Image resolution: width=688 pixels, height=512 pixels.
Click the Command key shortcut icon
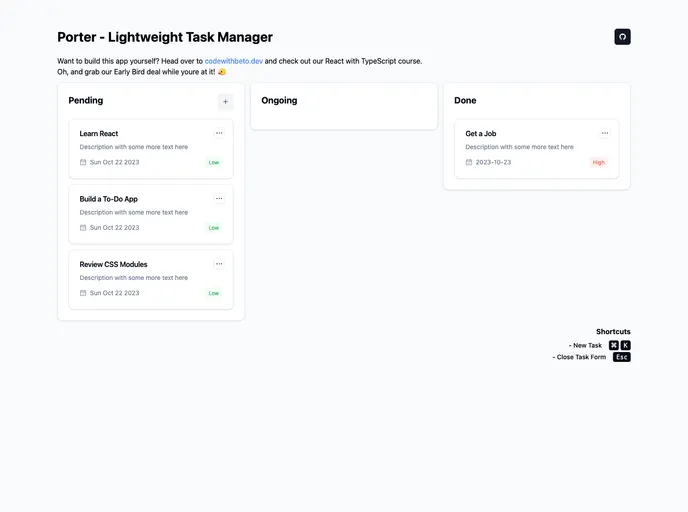613,345
